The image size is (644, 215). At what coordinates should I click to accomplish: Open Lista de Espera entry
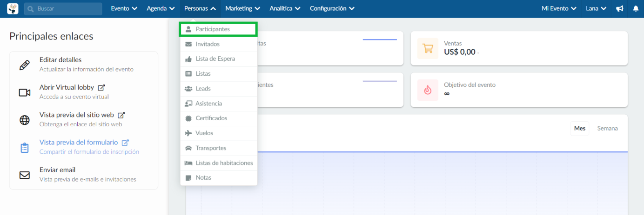tap(219, 59)
